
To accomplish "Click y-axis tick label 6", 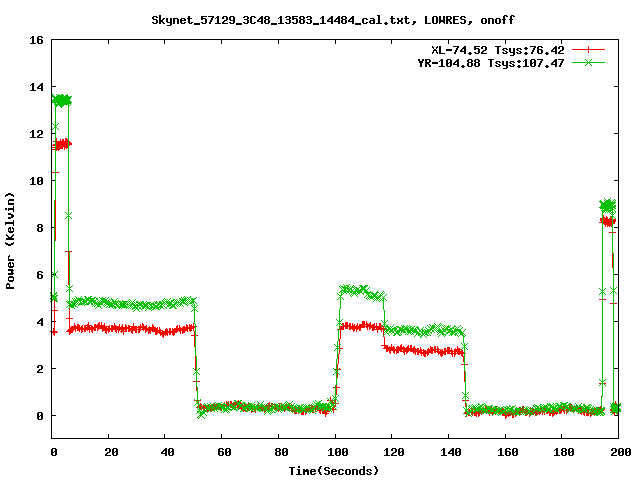I will click(40, 275).
